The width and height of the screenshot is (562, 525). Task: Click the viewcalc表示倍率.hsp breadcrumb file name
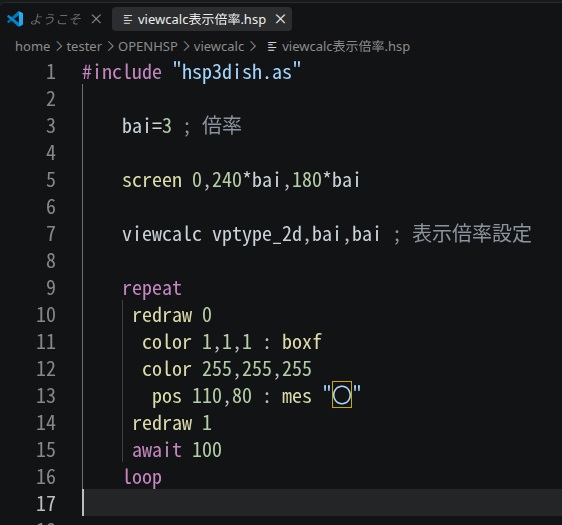pyautogui.click(x=346, y=47)
